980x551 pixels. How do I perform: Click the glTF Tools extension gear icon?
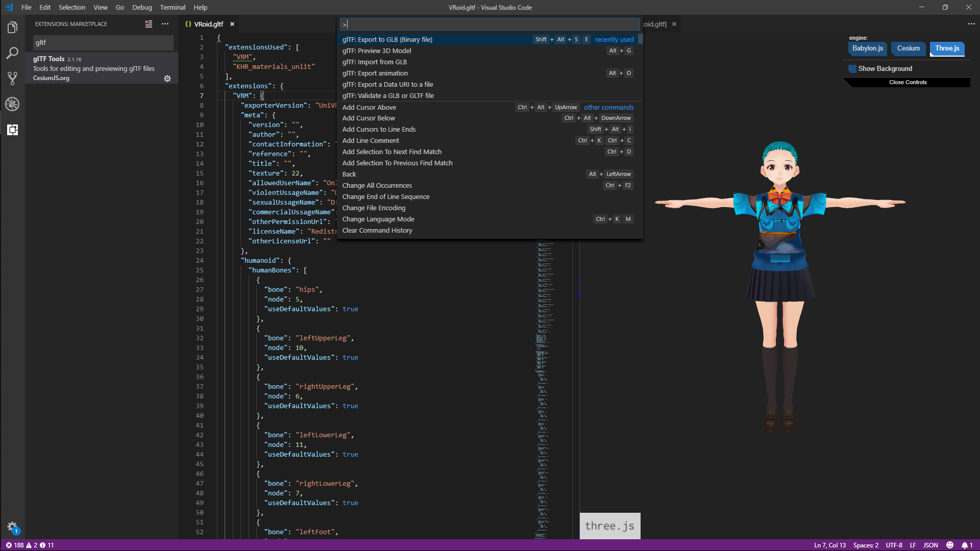pyautogui.click(x=167, y=79)
